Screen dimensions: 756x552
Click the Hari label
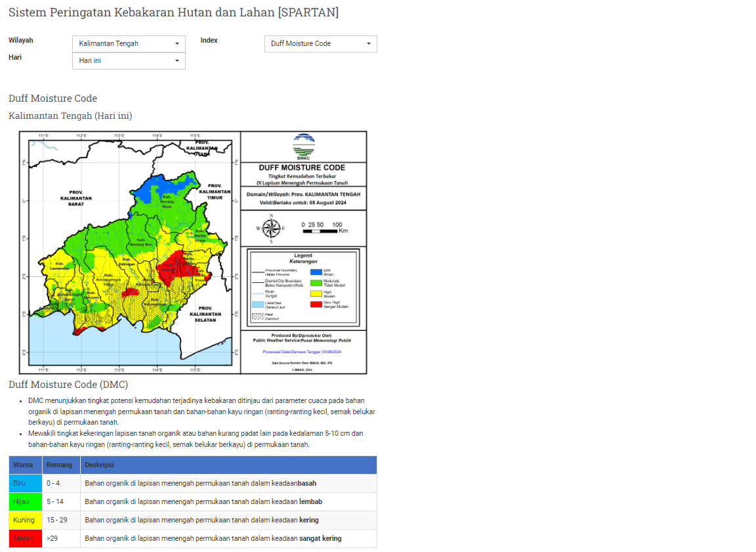tap(15, 57)
